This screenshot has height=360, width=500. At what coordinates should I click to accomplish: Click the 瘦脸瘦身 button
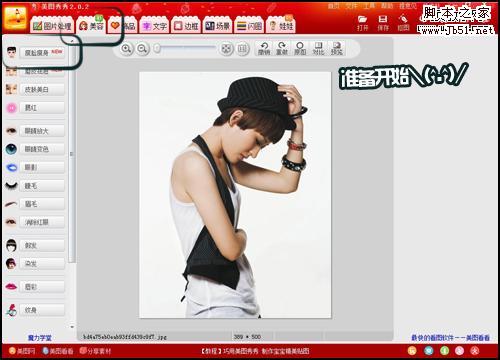click(x=42, y=53)
